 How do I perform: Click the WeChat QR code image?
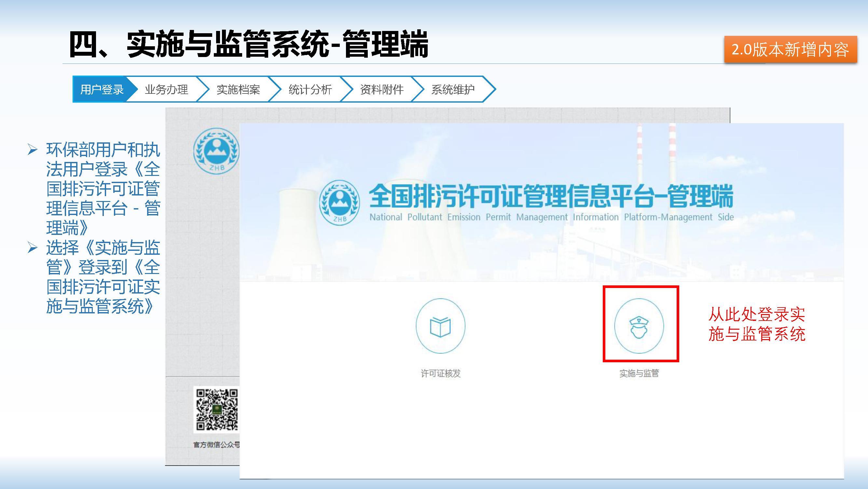217,410
